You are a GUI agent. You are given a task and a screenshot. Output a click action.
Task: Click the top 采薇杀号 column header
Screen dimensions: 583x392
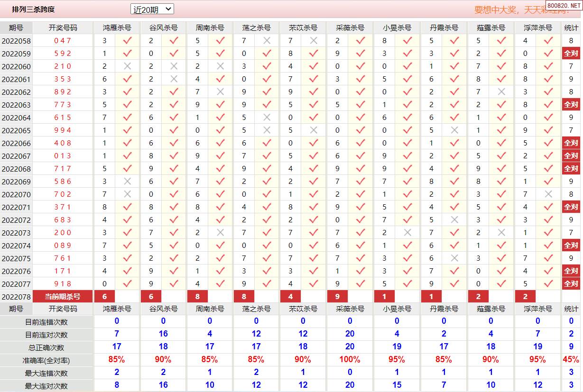tap(350, 28)
